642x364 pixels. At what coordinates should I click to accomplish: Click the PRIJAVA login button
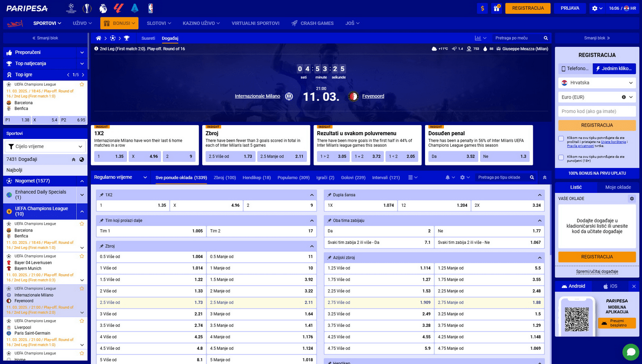(x=570, y=8)
